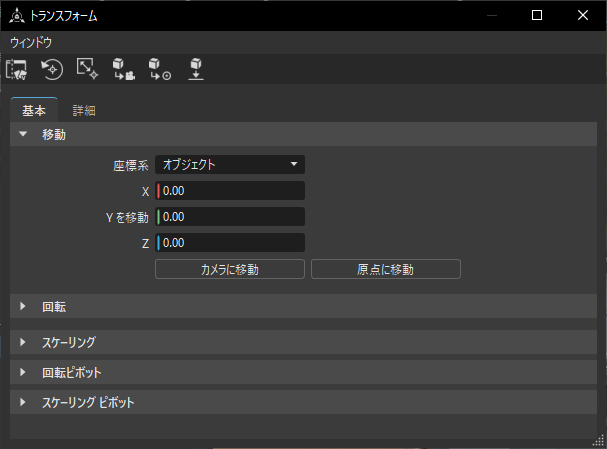
Task: Click the Y を移動 value field
Action: (230, 217)
